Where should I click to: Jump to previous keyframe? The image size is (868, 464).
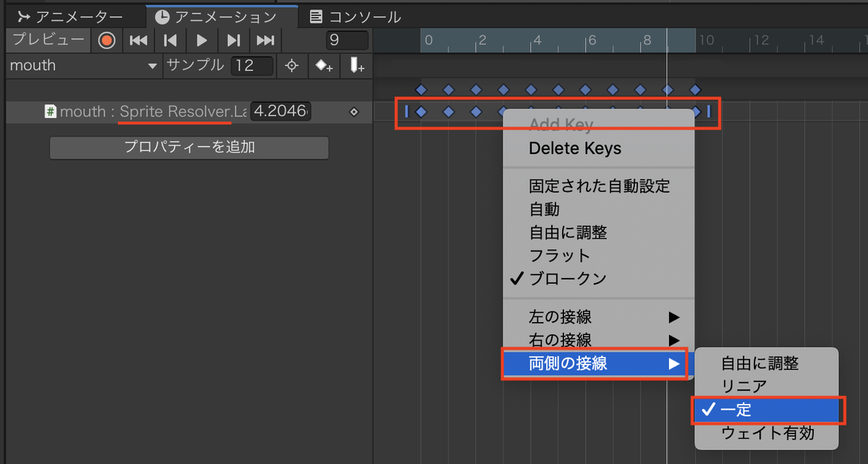coord(170,41)
